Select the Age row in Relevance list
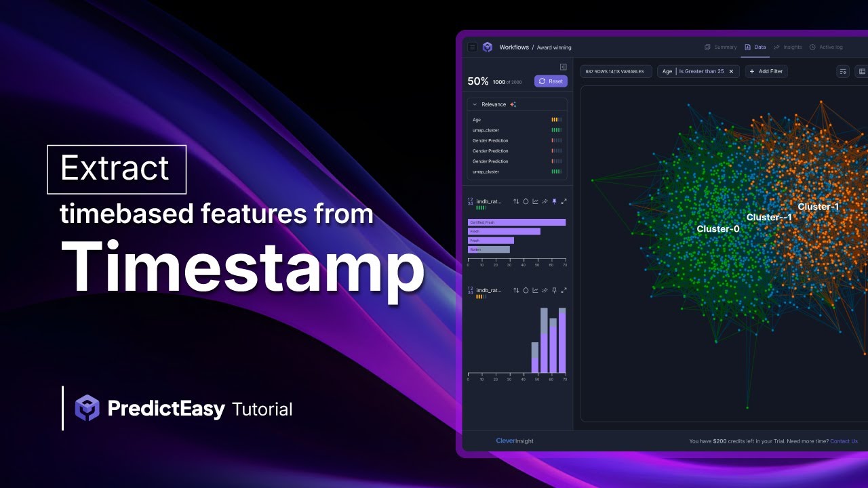This screenshot has height=488, width=868. (x=517, y=119)
